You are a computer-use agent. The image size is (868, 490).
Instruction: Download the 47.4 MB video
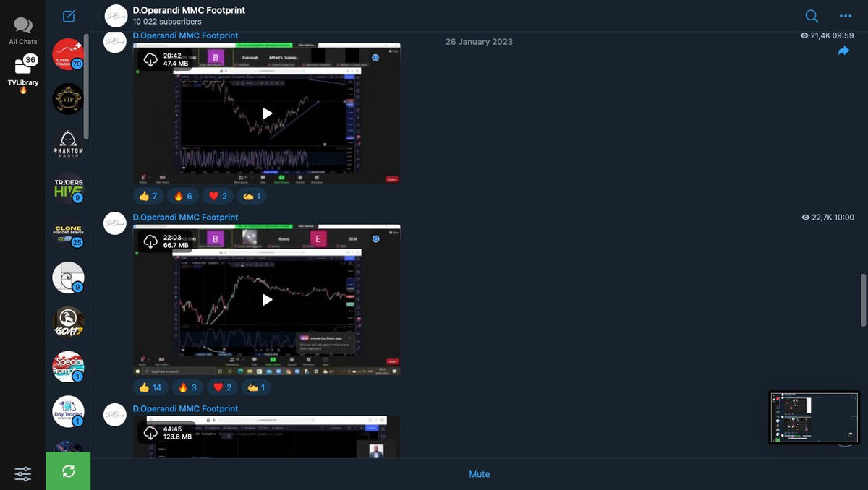tap(150, 60)
